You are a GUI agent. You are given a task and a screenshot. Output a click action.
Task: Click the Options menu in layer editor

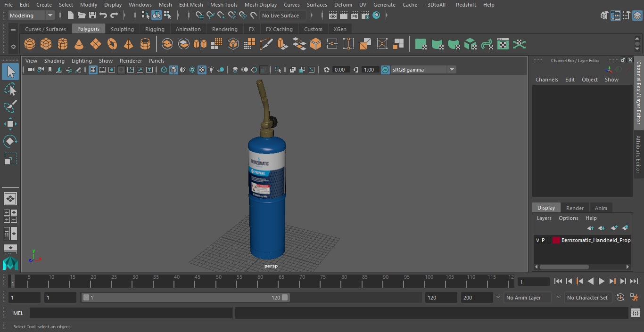568,219
